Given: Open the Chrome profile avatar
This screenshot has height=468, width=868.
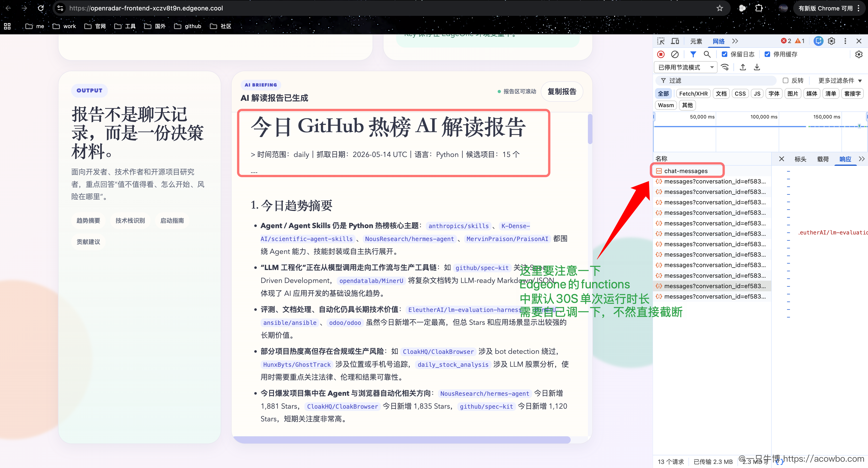Looking at the screenshot, I should (x=783, y=8).
